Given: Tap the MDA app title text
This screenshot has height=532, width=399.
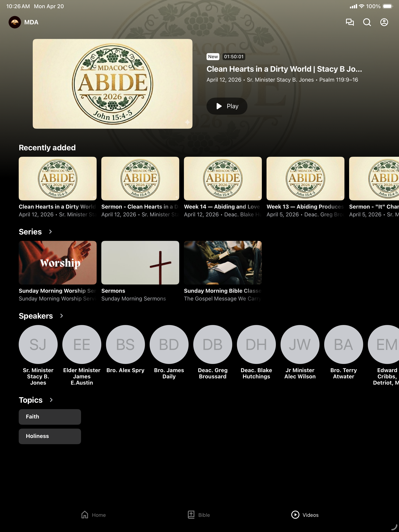Looking at the screenshot, I should coord(31,22).
